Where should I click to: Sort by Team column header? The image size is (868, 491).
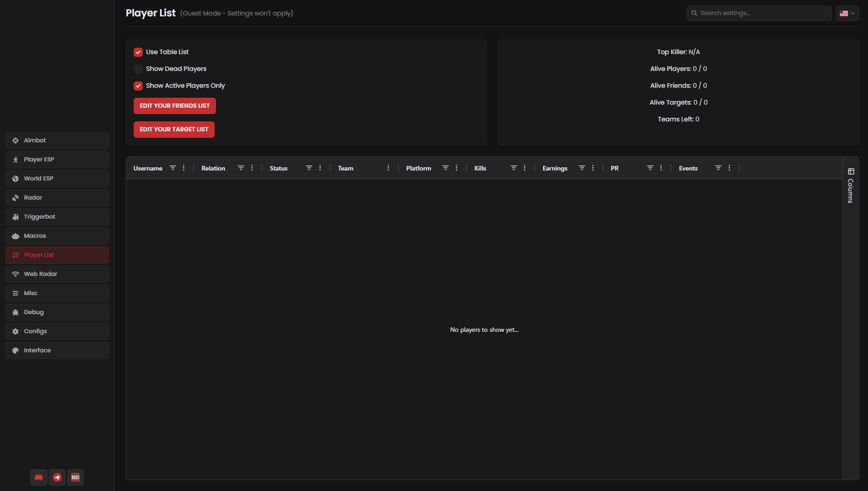pos(346,169)
